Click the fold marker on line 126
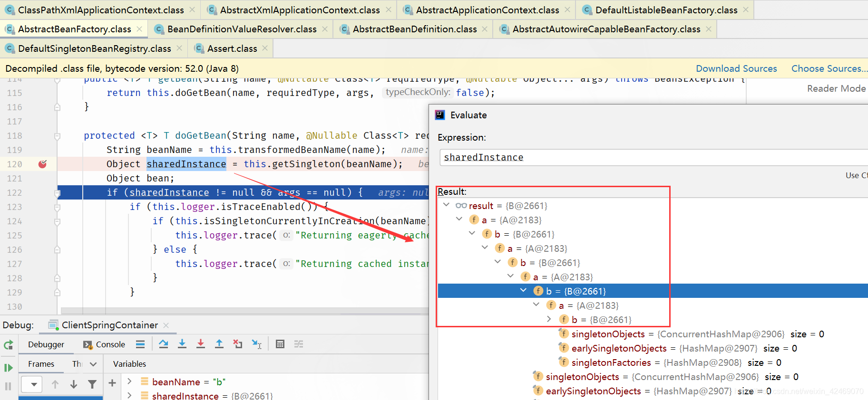 57,249
